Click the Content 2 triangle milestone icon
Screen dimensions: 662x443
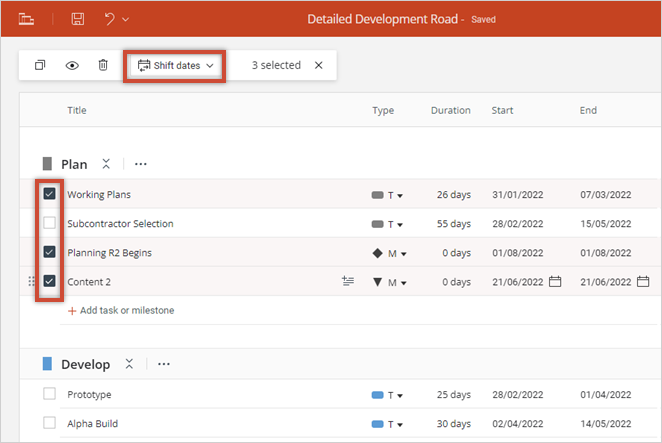coord(377,282)
